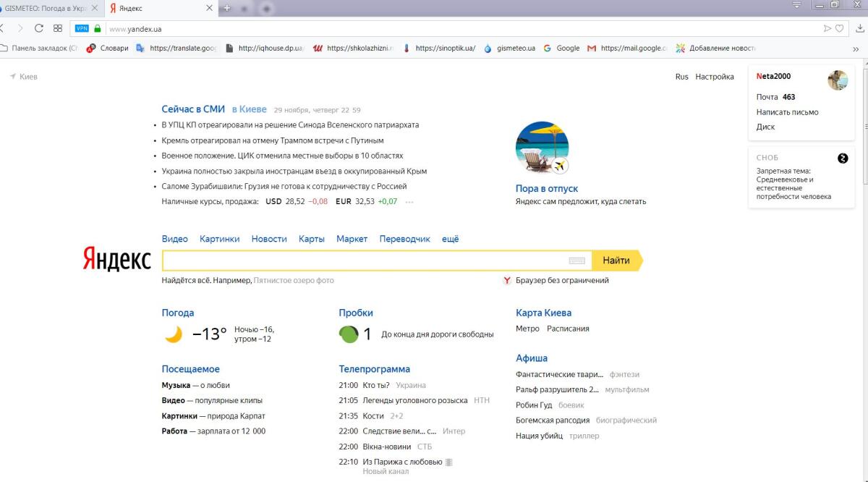Expand more currency rates ellipsis
The width and height of the screenshot is (868, 482).
tap(409, 202)
